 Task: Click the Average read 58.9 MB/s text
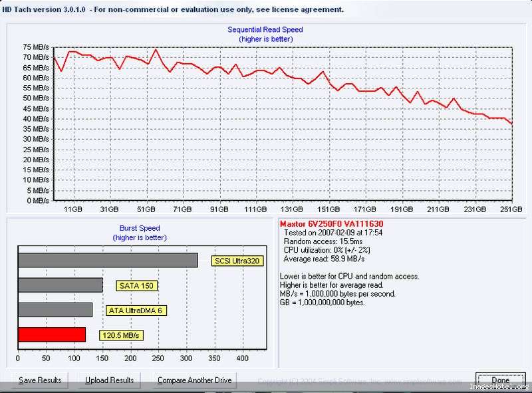[x=324, y=259]
